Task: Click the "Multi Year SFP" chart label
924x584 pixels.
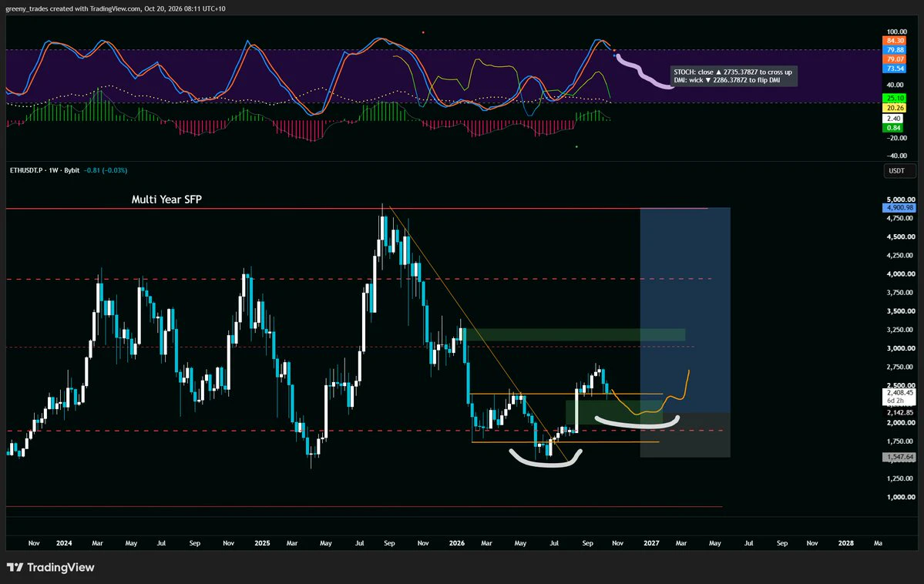Action: pos(166,200)
